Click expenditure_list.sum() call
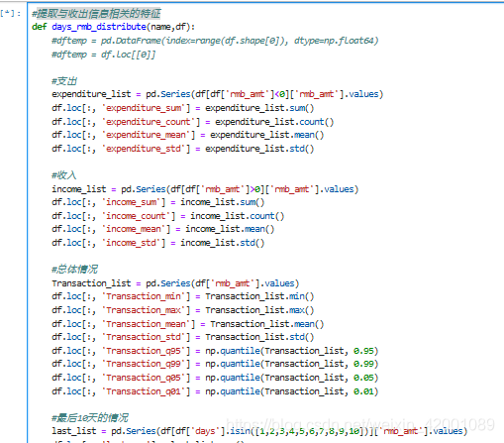This screenshot has height=443, width=504. click(x=259, y=108)
